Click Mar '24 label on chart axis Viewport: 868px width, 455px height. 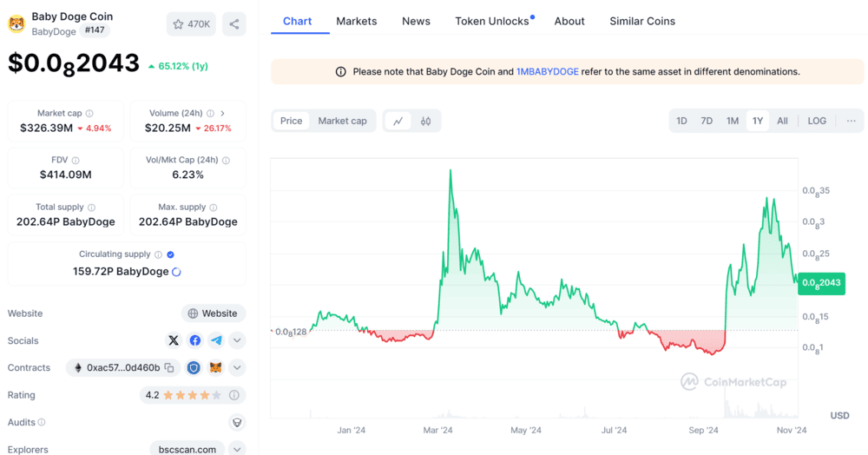coord(437,430)
